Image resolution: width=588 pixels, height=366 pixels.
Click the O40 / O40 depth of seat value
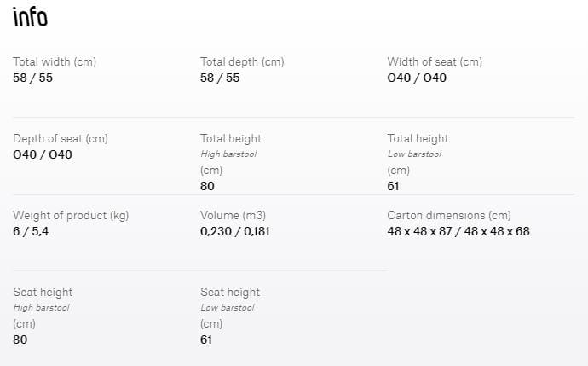pos(43,154)
